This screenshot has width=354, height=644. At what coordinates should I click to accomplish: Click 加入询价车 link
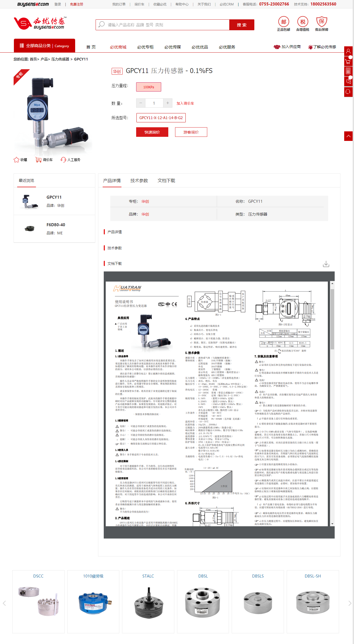185,104
